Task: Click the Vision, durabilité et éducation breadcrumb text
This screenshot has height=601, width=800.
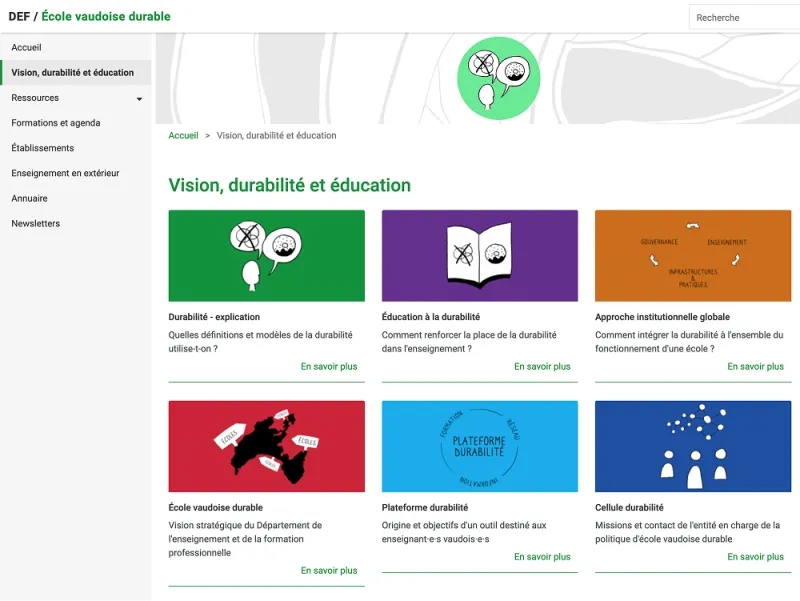Action: tap(277, 135)
